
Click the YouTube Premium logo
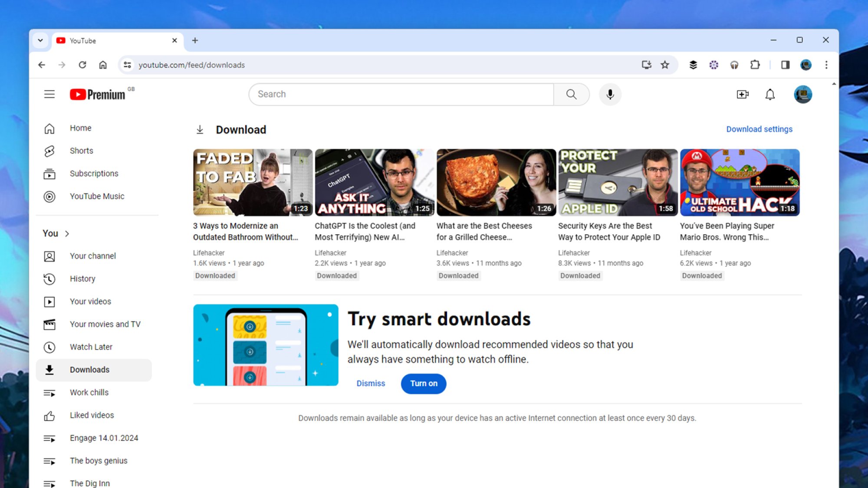pos(98,94)
